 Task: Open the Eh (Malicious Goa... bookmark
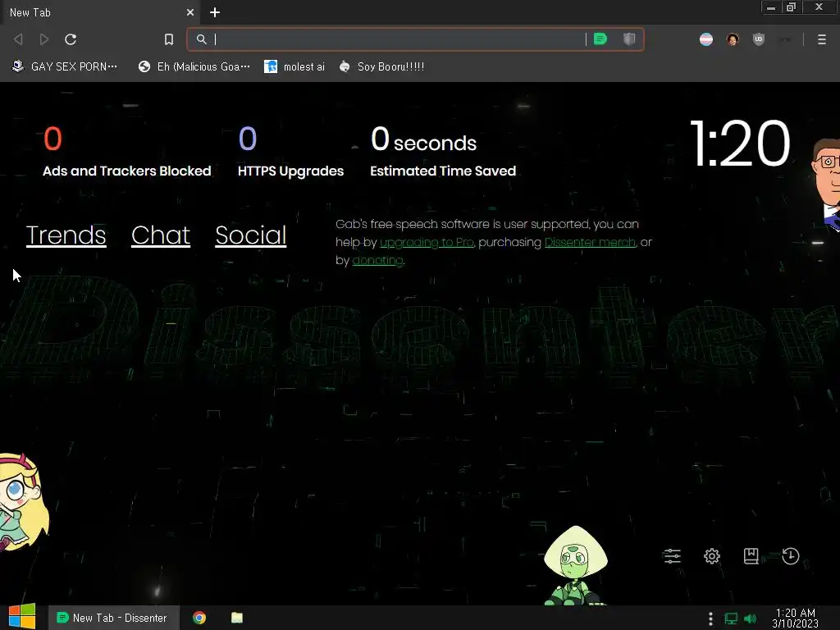pyautogui.click(x=194, y=66)
